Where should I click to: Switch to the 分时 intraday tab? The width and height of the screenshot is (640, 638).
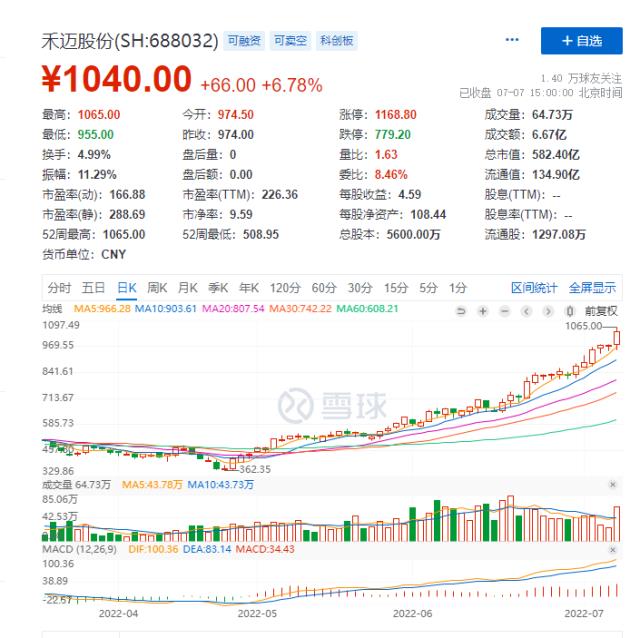tap(59, 288)
